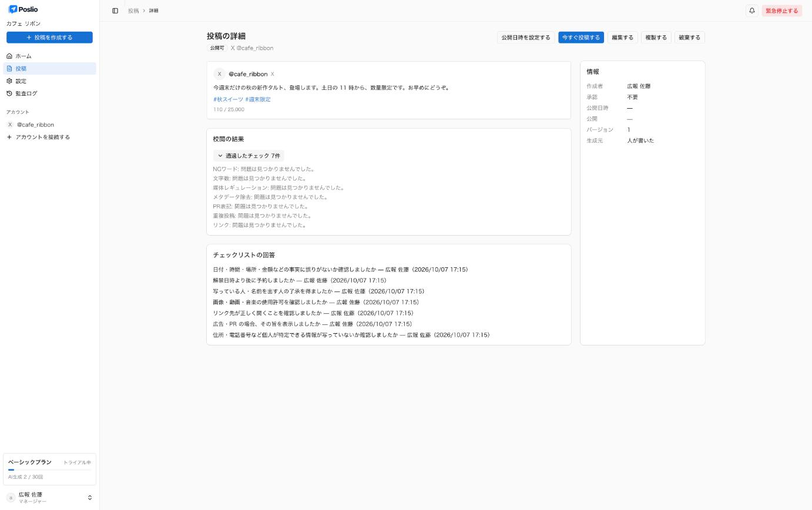The image size is (812, 510).
Task: Click 破棄する button
Action: click(690, 38)
